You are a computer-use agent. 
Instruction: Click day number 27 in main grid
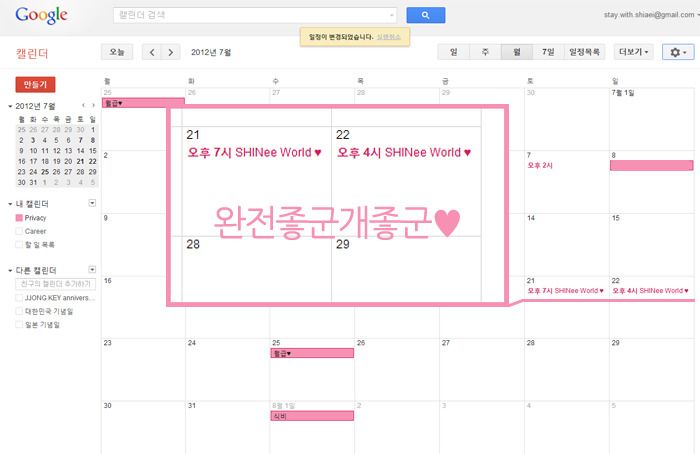pos(446,343)
